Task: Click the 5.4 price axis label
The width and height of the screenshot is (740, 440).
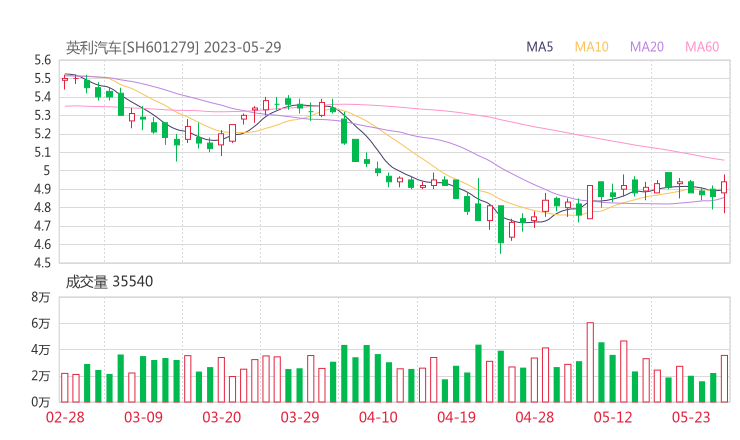Action: coord(42,97)
